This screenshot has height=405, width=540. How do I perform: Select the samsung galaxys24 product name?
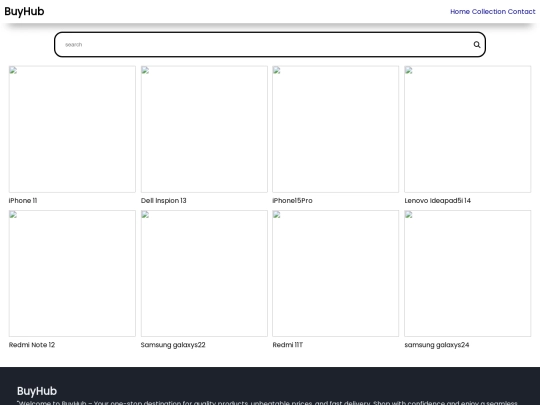[x=437, y=345]
